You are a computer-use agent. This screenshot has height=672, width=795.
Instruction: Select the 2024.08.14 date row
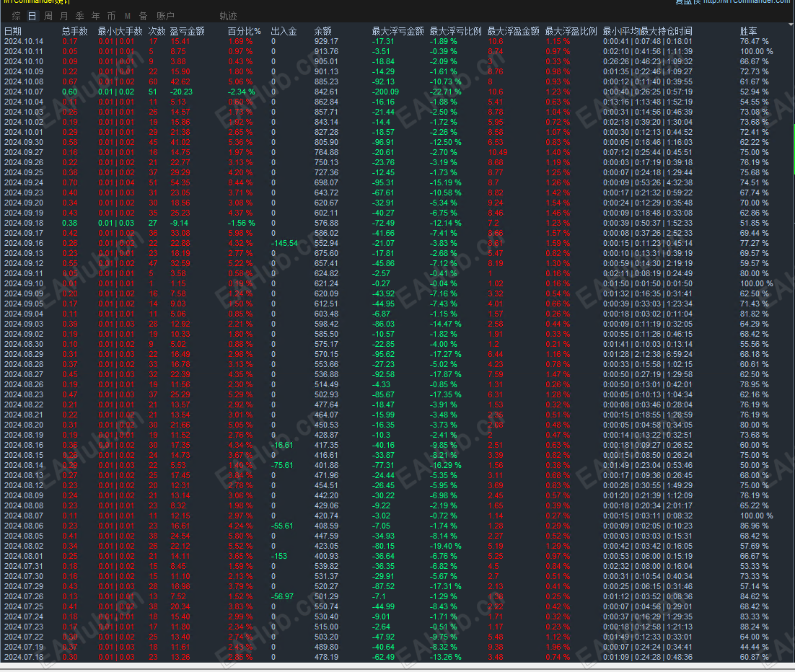[x=23, y=466]
